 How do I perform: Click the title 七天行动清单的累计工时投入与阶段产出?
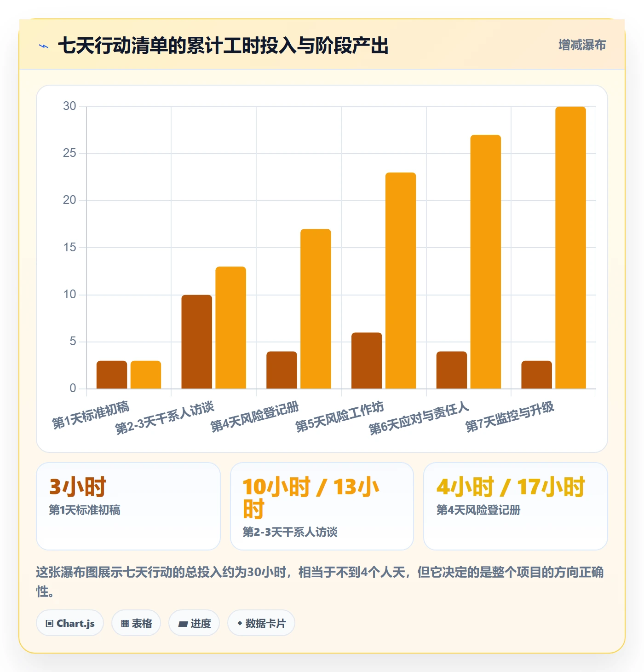point(223,46)
